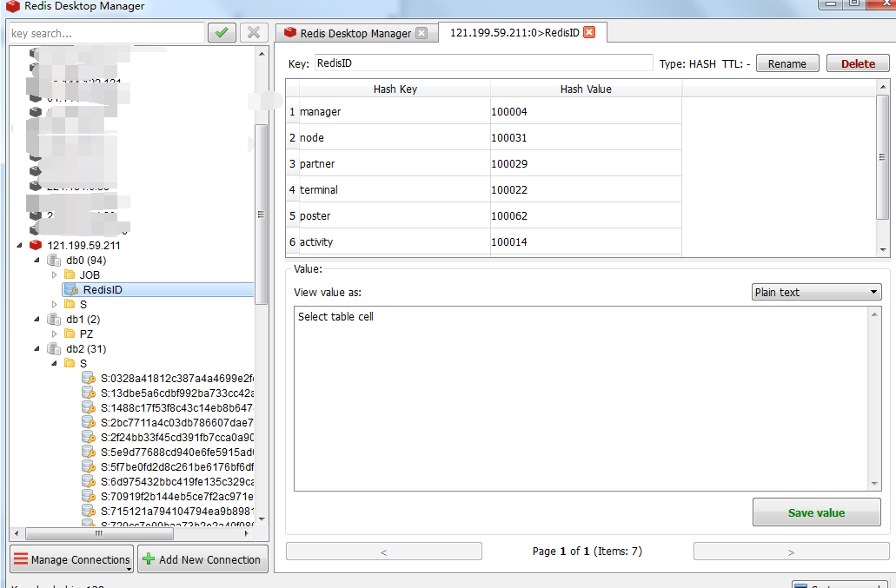
Task: Click the value text area 'Select table cell'
Action: (581, 398)
